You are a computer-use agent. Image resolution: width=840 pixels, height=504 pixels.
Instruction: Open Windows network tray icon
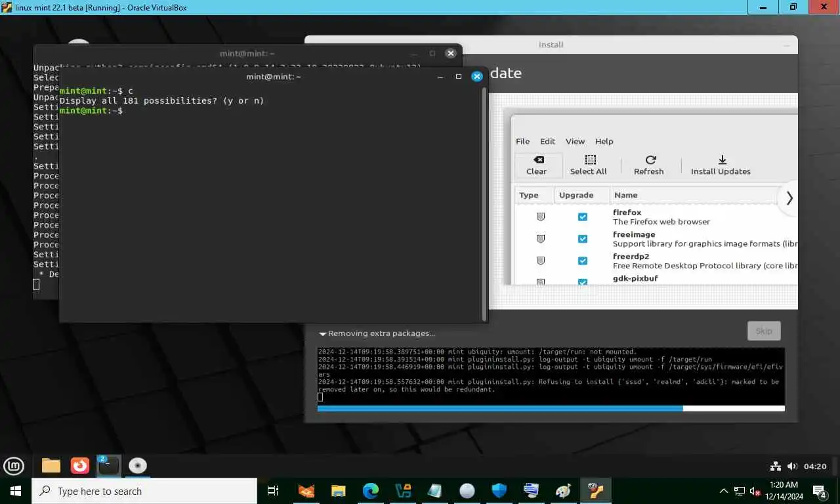point(740,491)
